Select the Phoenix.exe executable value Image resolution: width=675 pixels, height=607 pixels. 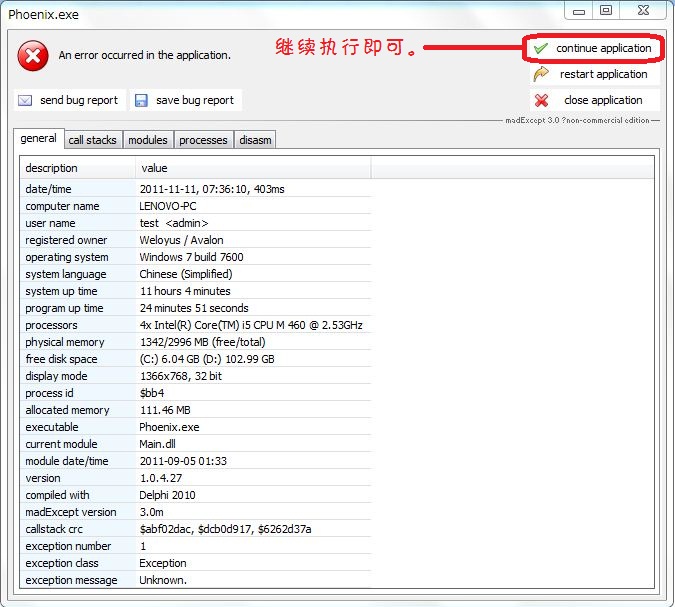click(x=169, y=427)
